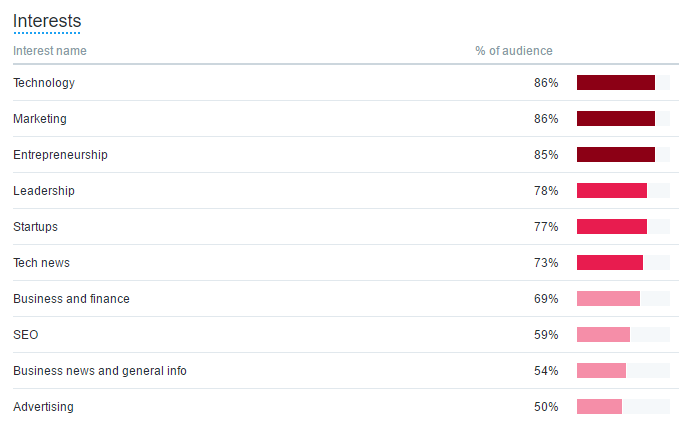Click the Leadership 78% bar

[612, 191]
